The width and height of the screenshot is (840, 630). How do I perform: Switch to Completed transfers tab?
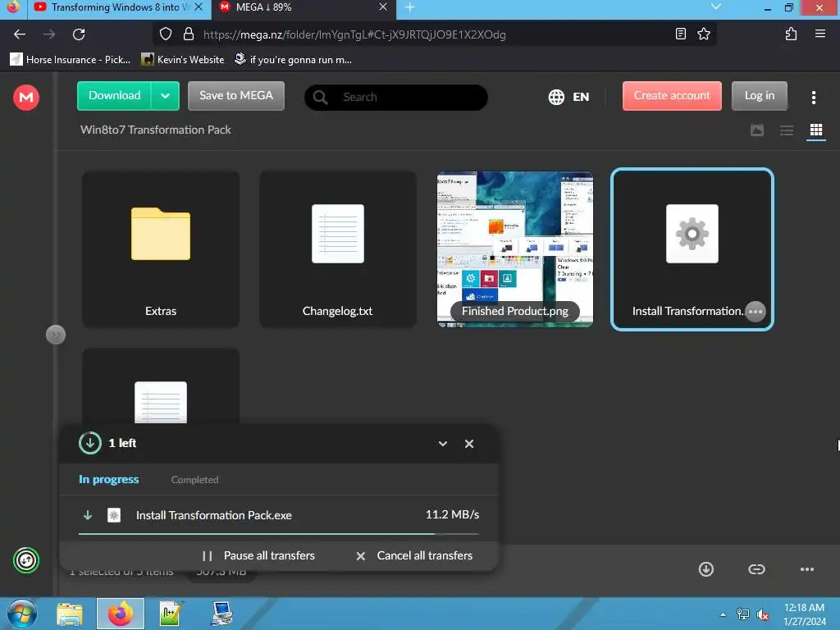pyautogui.click(x=194, y=479)
